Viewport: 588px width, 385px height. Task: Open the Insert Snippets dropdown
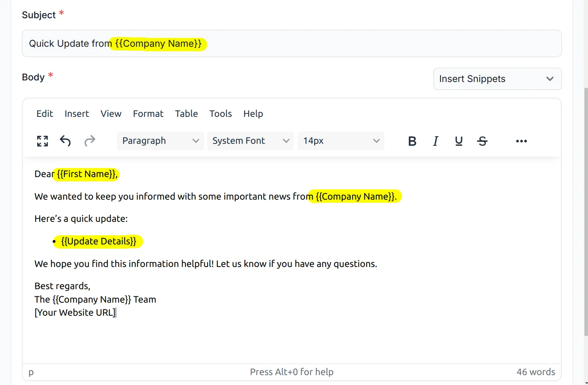(x=497, y=79)
